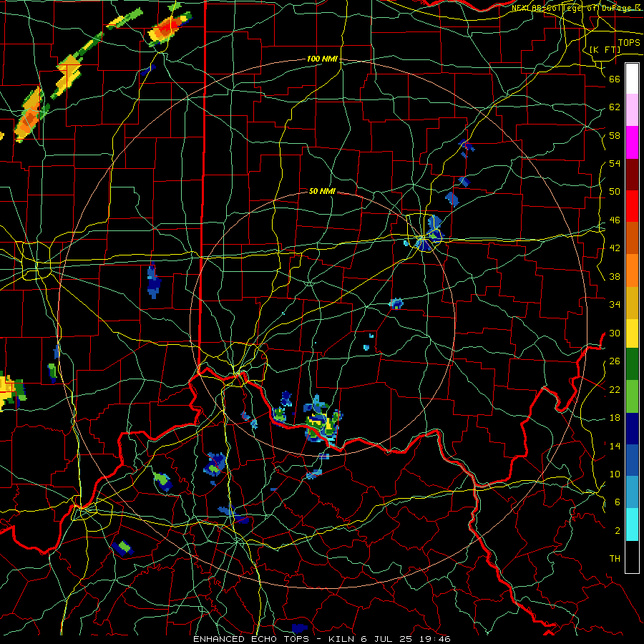Pick the yellow swatch in the legend
The image size is (644, 644).
tap(632, 333)
